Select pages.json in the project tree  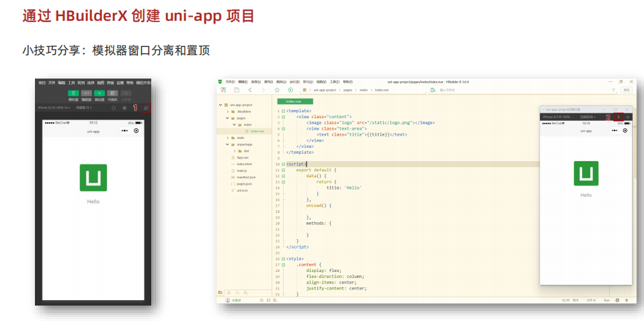[245, 184]
